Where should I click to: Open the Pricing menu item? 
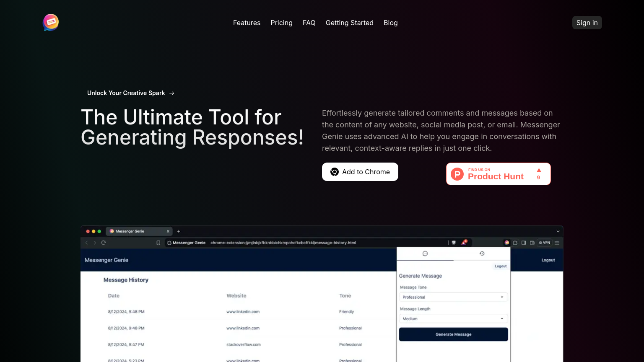[281, 23]
